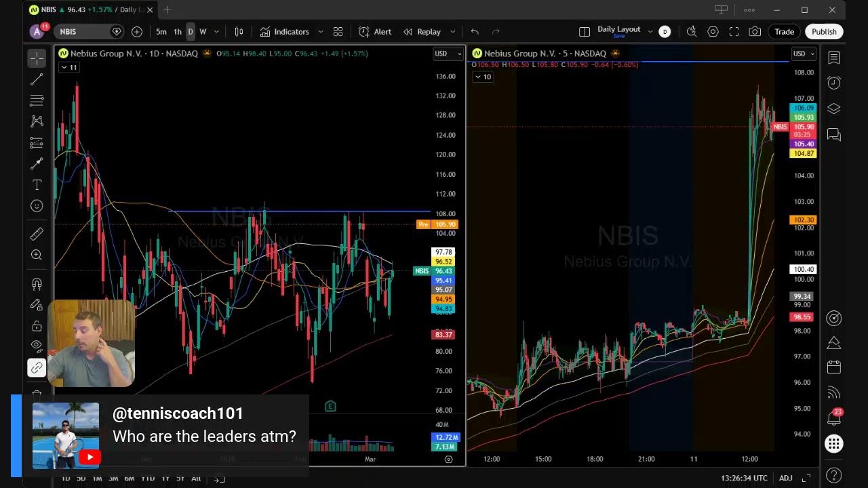Click the Go to date icon

coord(219,479)
